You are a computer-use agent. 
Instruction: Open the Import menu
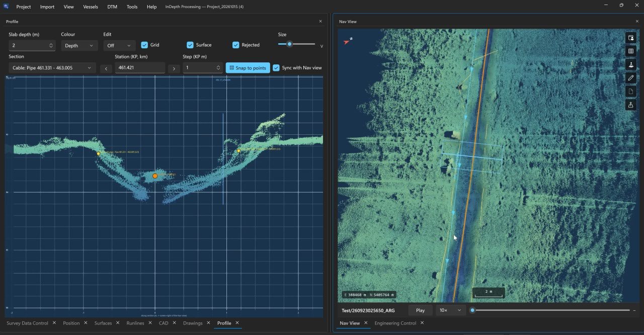47,7
